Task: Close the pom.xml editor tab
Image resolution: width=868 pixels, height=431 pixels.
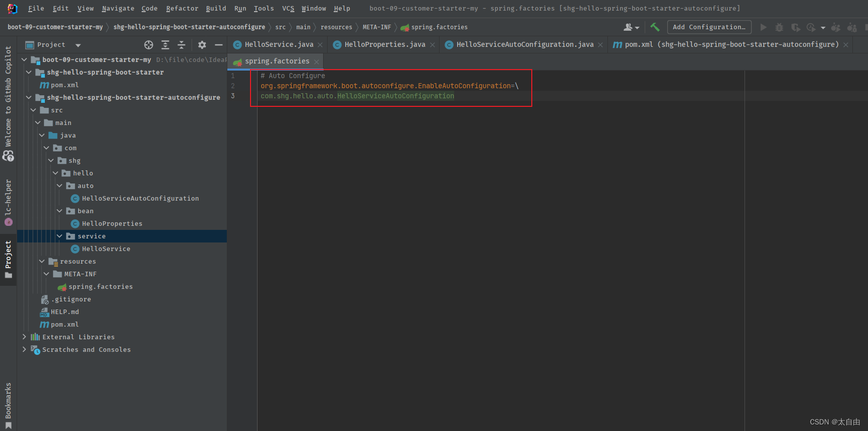Action: tap(846, 45)
